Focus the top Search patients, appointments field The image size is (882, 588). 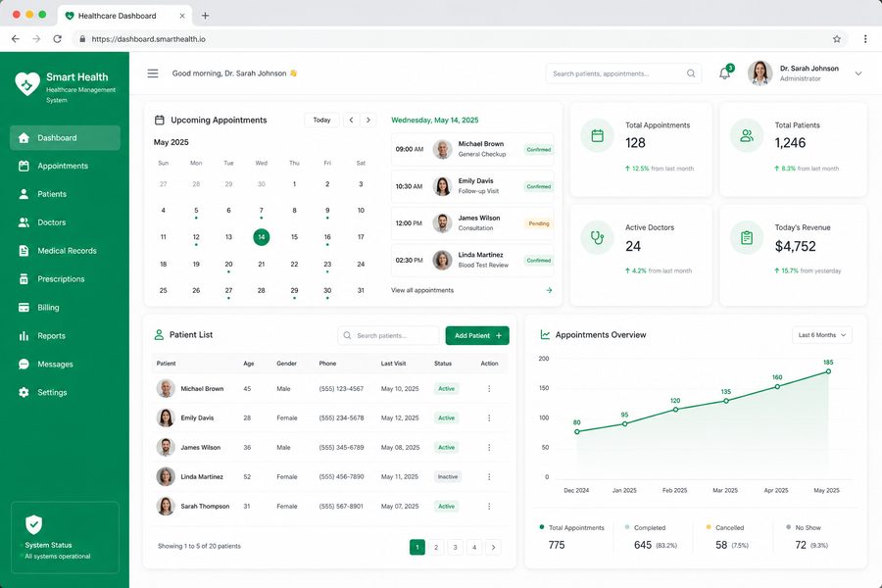623,73
